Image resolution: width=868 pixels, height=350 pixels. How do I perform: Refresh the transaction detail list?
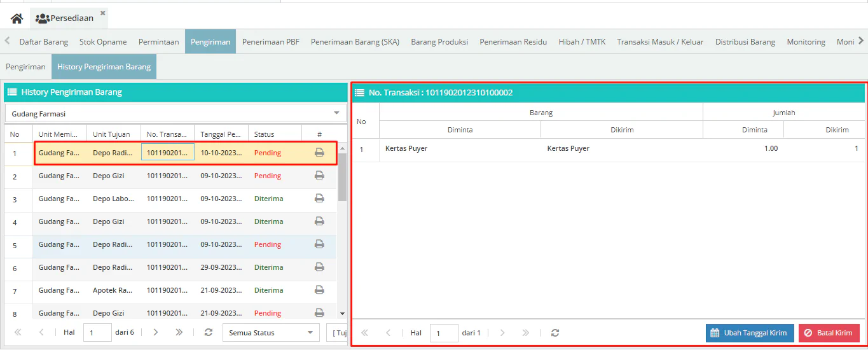[555, 333]
